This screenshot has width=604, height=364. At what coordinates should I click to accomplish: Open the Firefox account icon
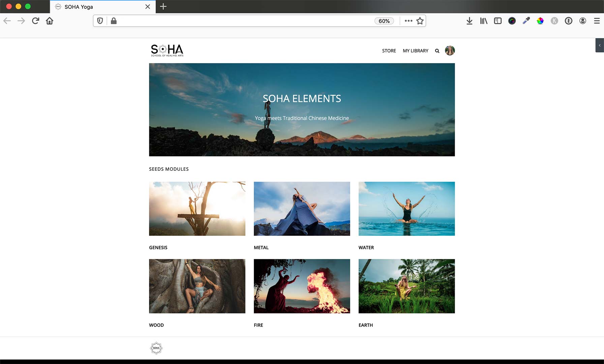[x=583, y=21]
